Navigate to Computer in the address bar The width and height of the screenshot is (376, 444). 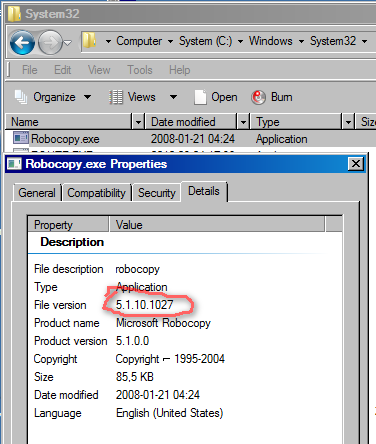[139, 41]
